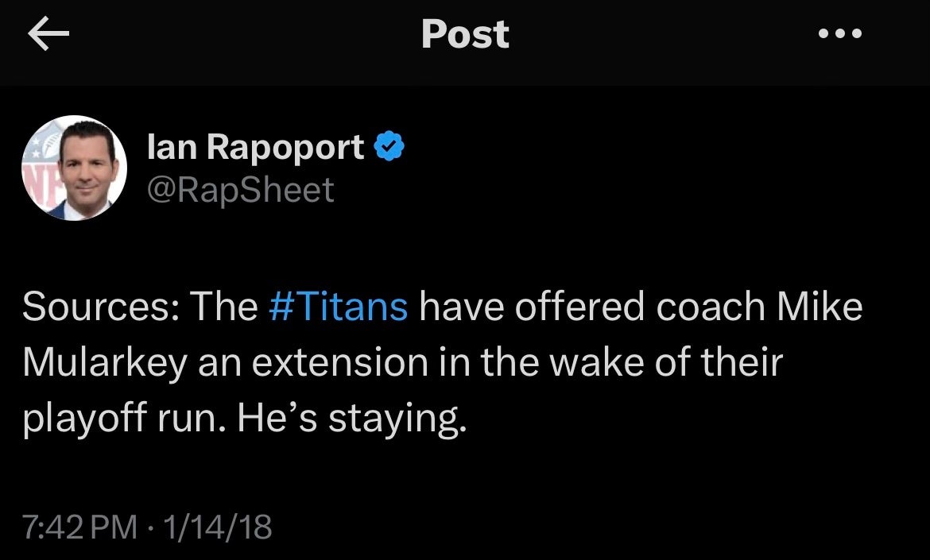Click the Post header title
This screenshot has height=560, width=930.
pyautogui.click(x=465, y=35)
